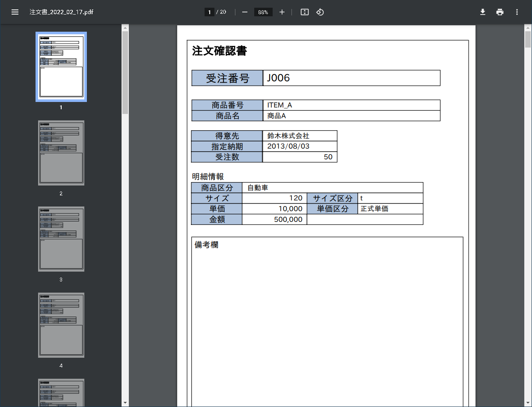Click the order number value J006
This screenshot has height=407, width=532.
(279, 78)
